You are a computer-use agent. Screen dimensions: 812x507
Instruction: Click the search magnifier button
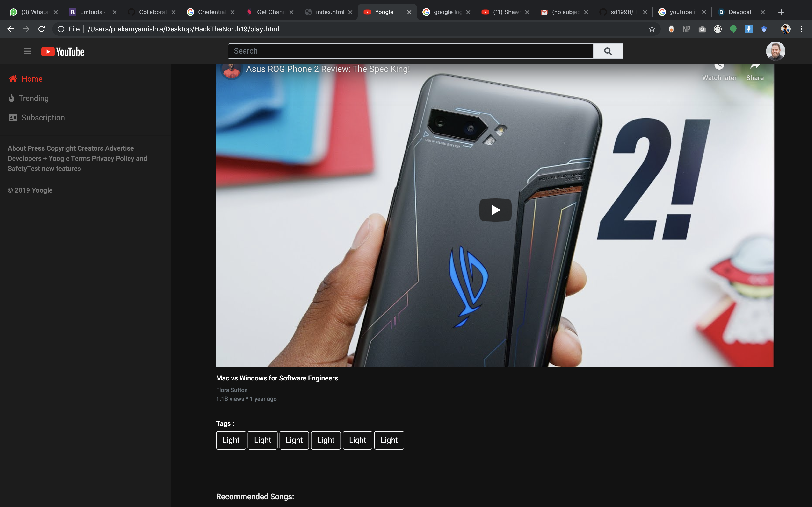(608, 51)
